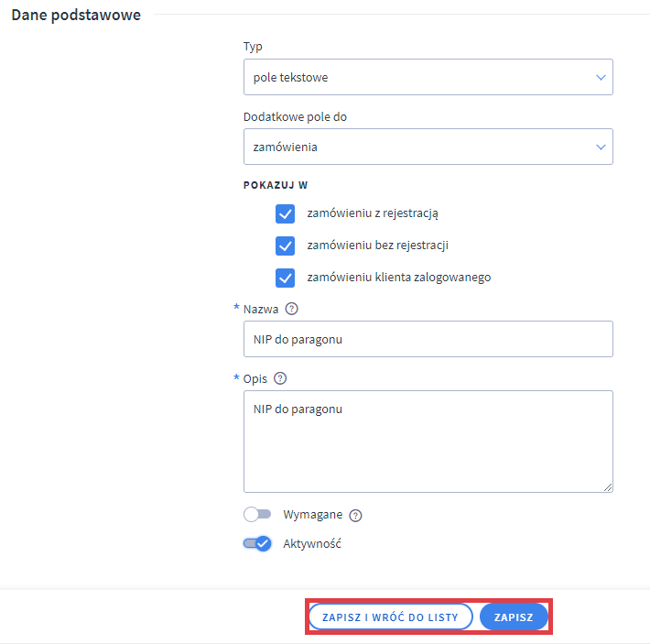The width and height of the screenshot is (650, 644).
Task: Click the POKAZUJ W group label
Action: [x=276, y=185]
